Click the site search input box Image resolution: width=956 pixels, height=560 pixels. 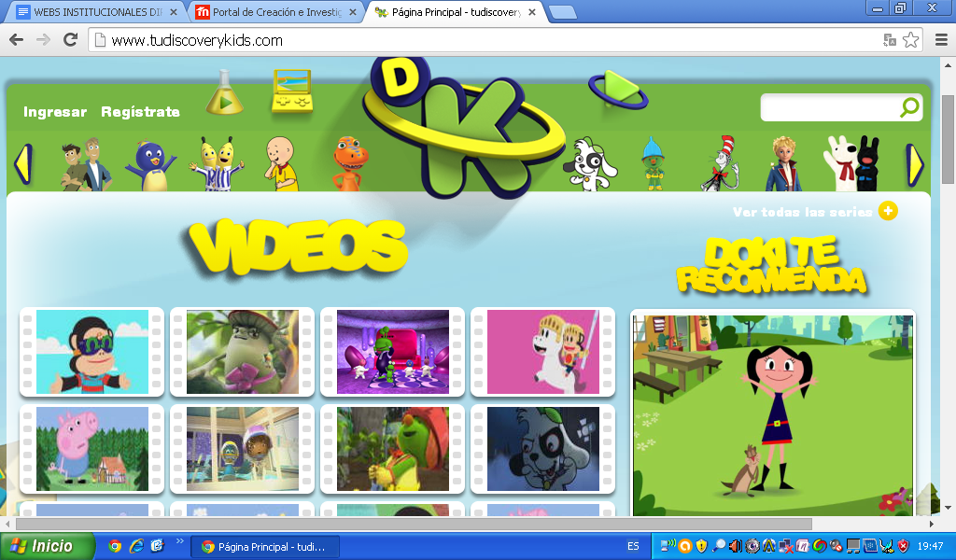coord(830,107)
